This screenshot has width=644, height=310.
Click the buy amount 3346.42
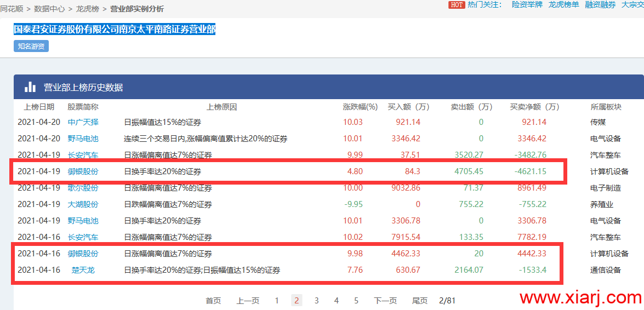point(406,139)
